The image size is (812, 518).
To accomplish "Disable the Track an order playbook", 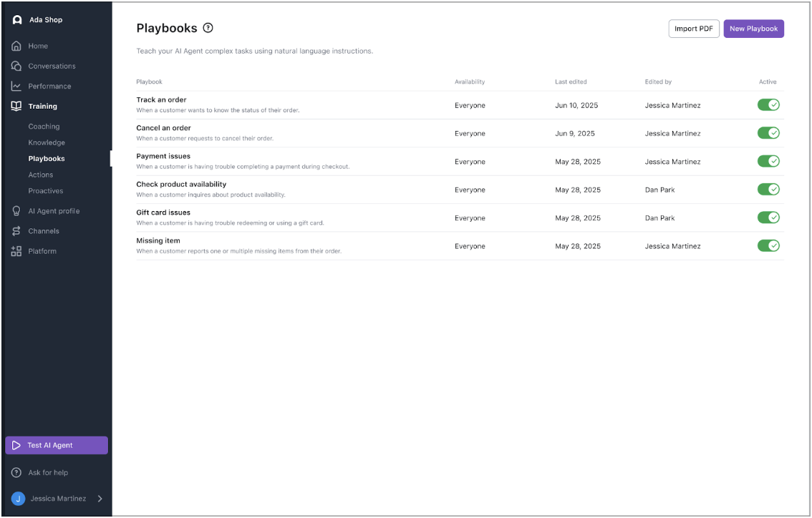I will coord(768,104).
